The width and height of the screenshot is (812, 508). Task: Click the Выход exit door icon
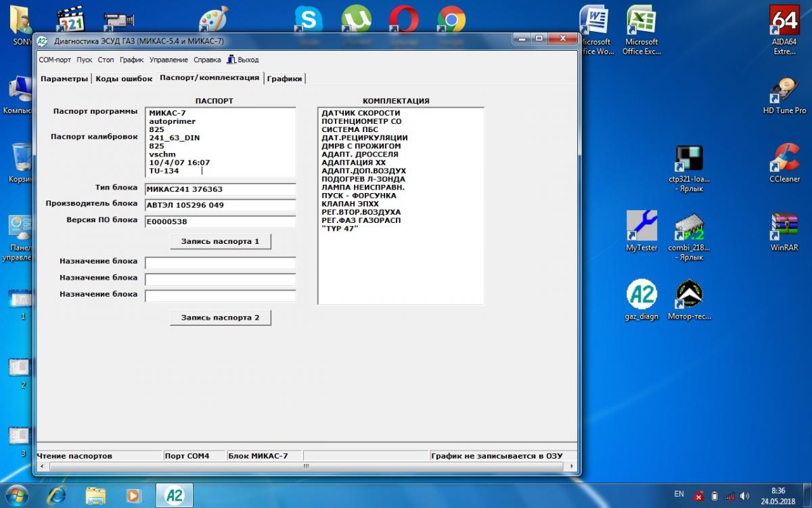tap(231, 60)
